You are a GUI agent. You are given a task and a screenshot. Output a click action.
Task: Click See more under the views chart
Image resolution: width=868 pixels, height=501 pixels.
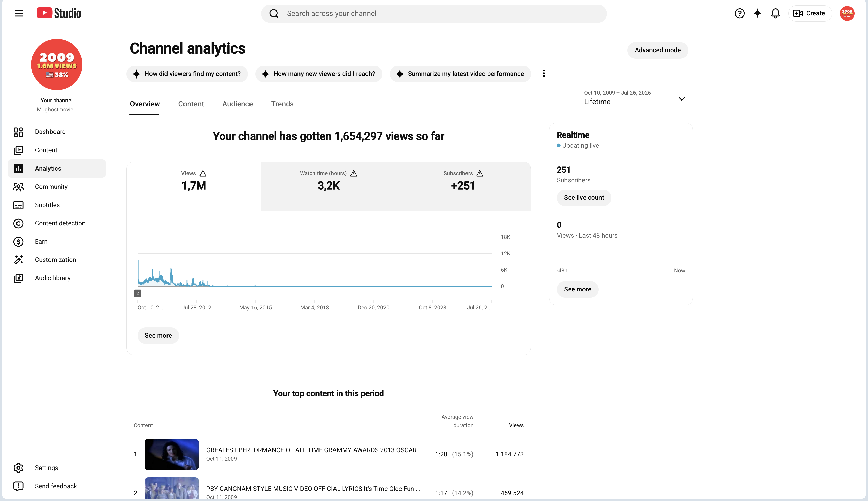tap(158, 335)
